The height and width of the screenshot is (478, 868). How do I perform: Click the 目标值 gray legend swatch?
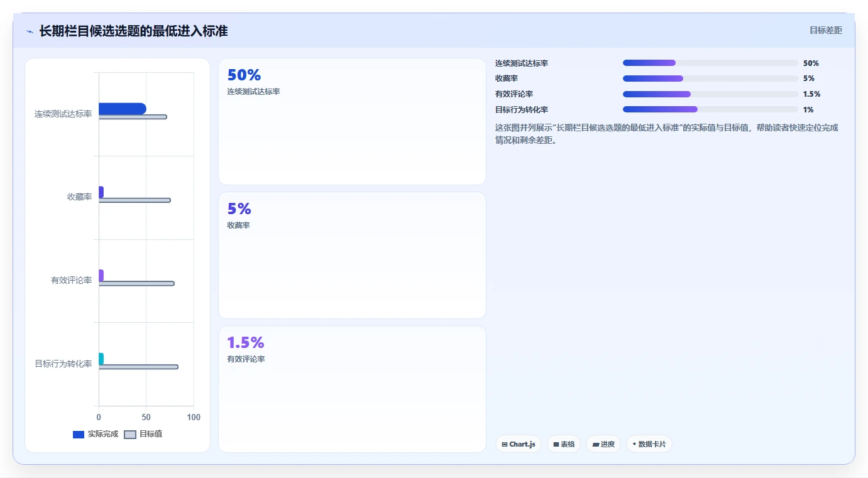tap(130, 435)
